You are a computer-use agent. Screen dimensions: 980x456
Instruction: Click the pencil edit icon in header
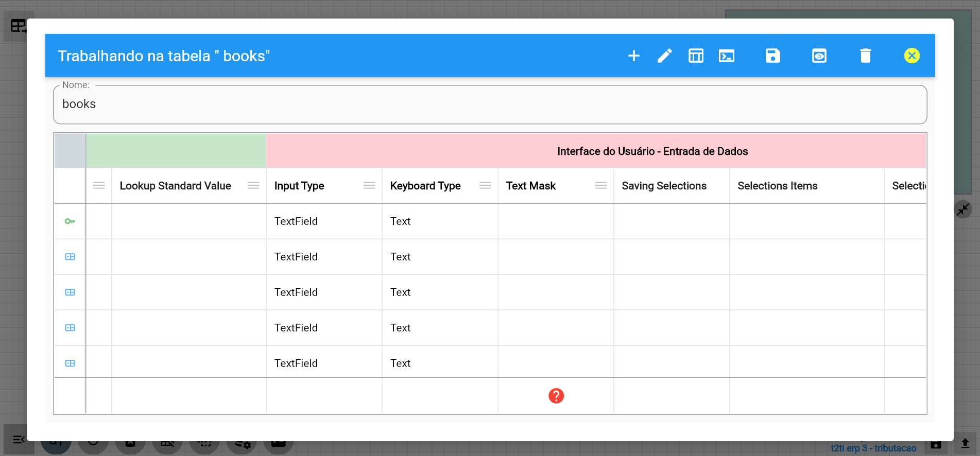point(665,56)
